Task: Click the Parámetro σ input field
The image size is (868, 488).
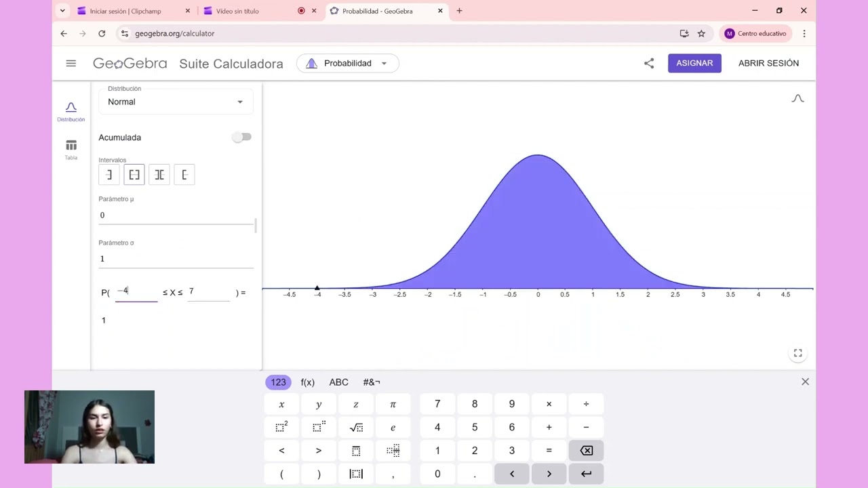Action: coord(176,259)
